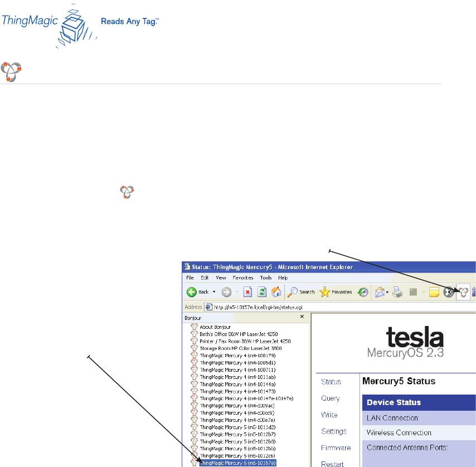Select Printer / Fax Room B&W HP LaserJet 4250
This screenshot has height=467, width=476.
coord(245,342)
